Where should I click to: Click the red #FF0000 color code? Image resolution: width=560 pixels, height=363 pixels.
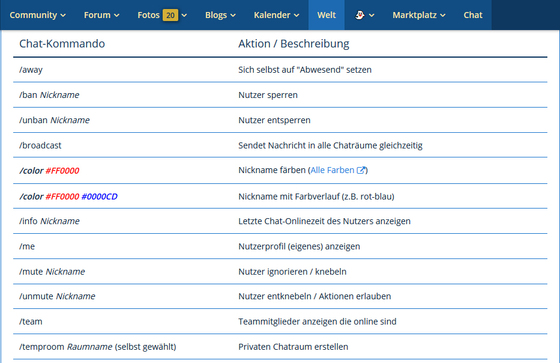[62, 171]
